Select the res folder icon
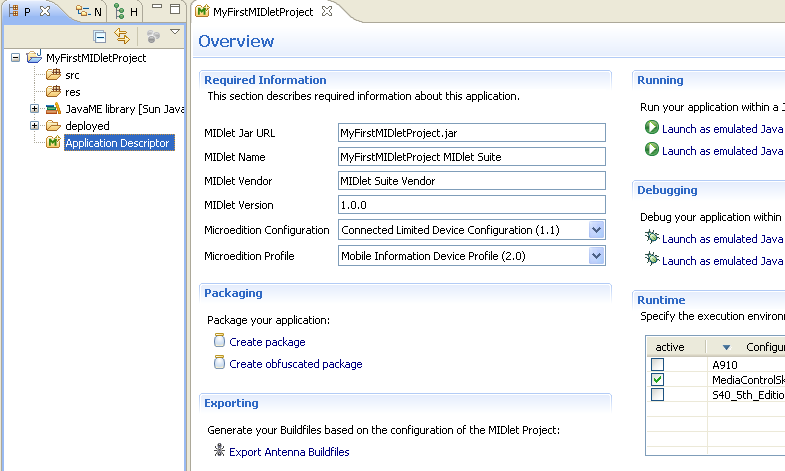The image size is (785, 471). 54,92
